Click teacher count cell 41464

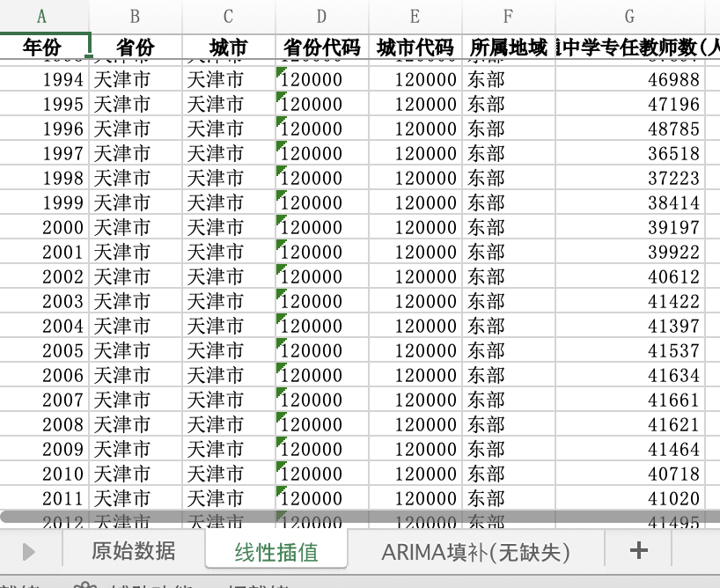coord(630,449)
